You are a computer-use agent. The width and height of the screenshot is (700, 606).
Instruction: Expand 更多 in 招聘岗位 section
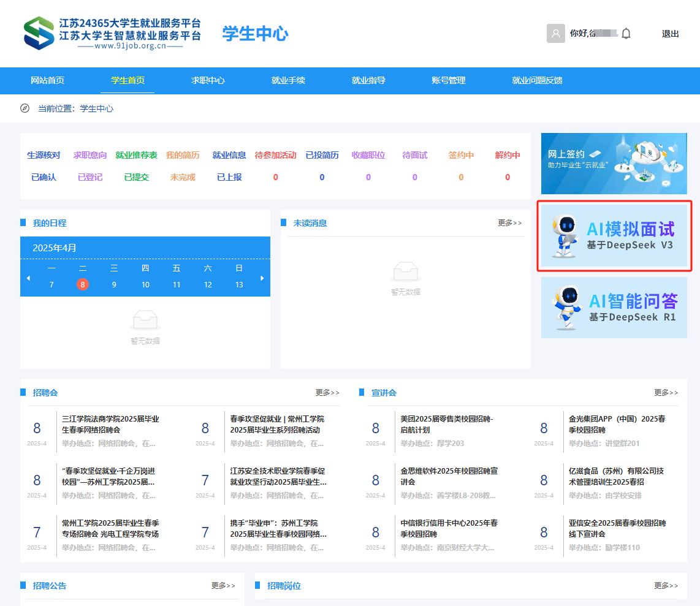click(666, 586)
